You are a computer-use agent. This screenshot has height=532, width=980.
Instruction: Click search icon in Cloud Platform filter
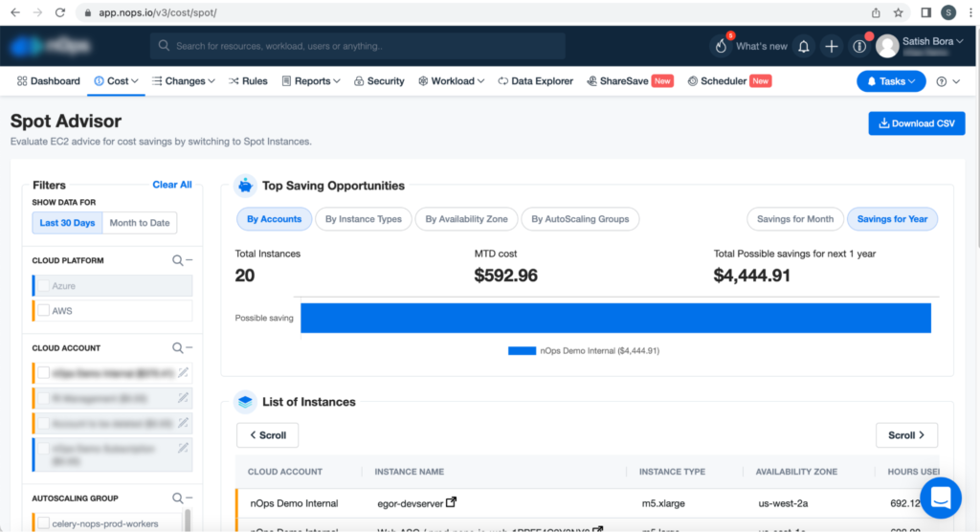(x=177, y=260)
